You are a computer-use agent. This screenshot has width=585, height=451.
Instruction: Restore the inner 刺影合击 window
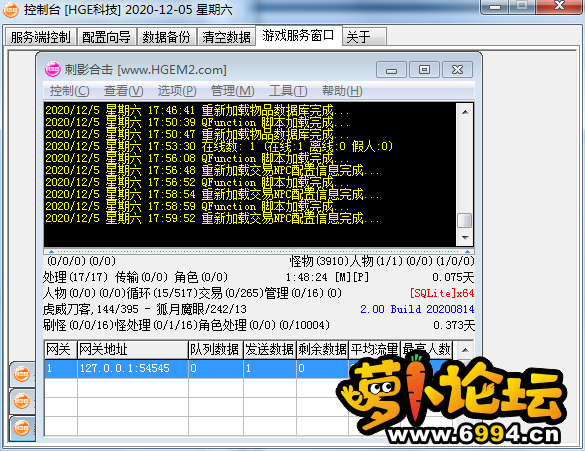tap(424, 70)
